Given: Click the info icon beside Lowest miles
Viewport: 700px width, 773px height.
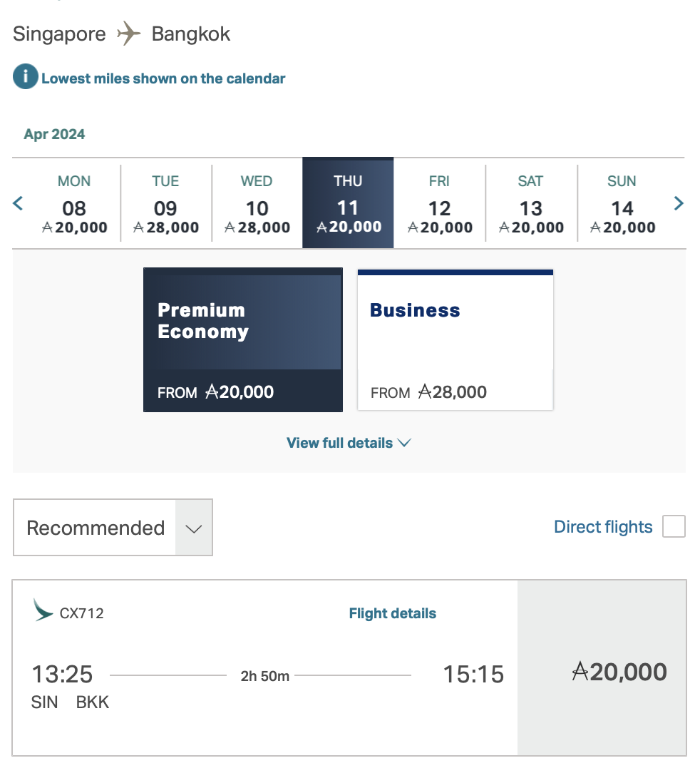Looking at the screenshot, I should [26, 77].
